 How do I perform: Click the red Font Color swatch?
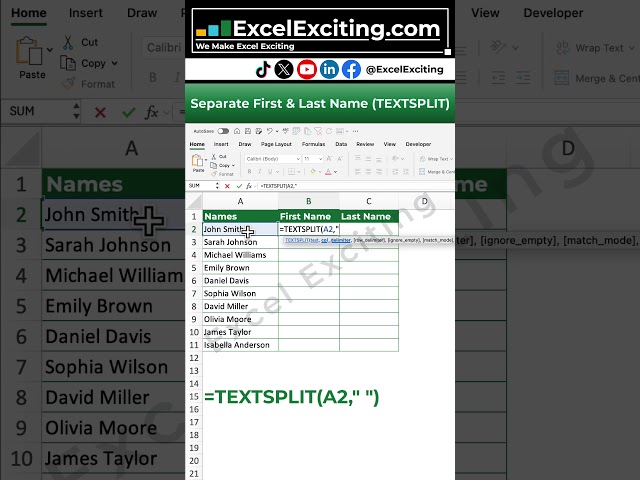[x=328, y=172]
